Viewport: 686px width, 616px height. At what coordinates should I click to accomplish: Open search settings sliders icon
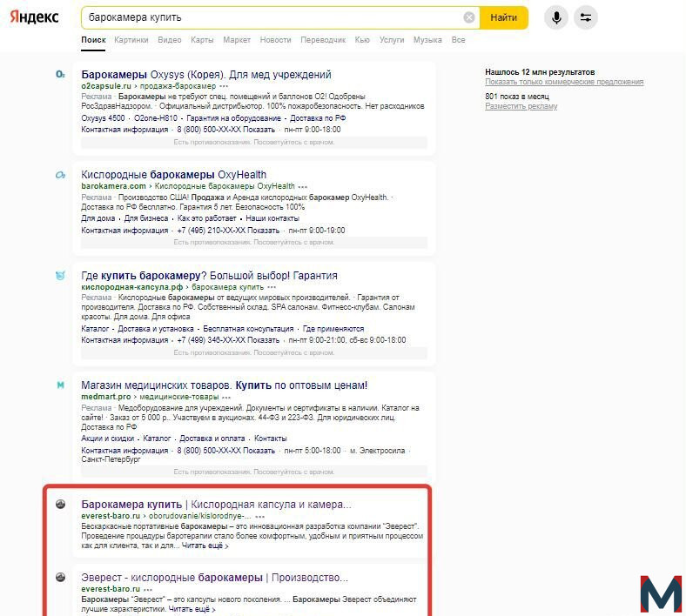[x=585, y=17]
